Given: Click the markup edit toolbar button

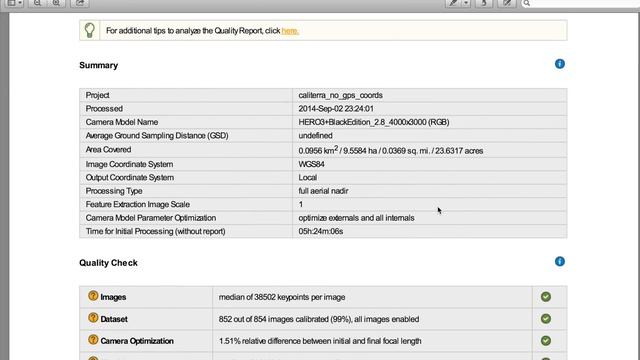Looking at the screenshot, I should coord(507,3).
